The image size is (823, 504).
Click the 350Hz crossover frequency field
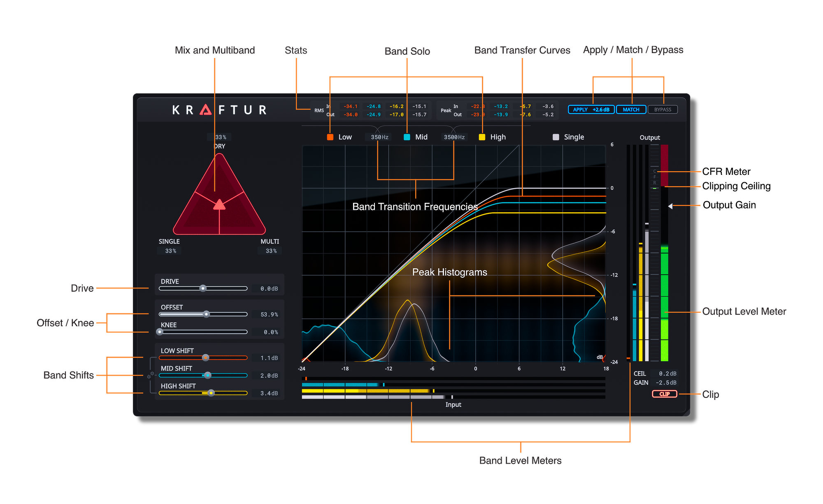[379, 137]
